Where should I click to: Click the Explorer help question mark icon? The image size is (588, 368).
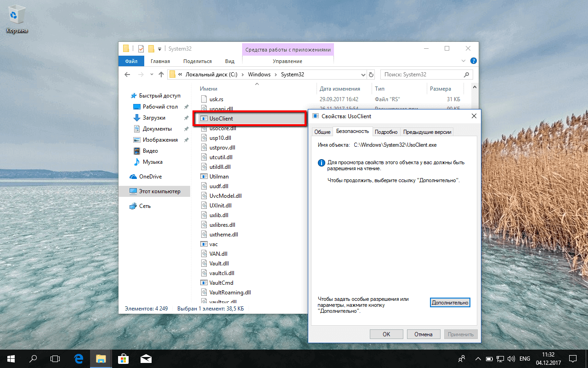tap(473, 60)
